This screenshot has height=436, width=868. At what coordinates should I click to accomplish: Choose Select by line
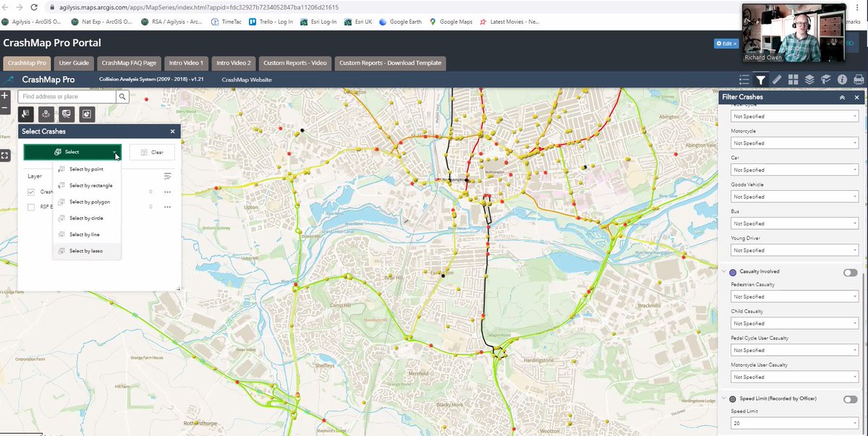[87, 234]
